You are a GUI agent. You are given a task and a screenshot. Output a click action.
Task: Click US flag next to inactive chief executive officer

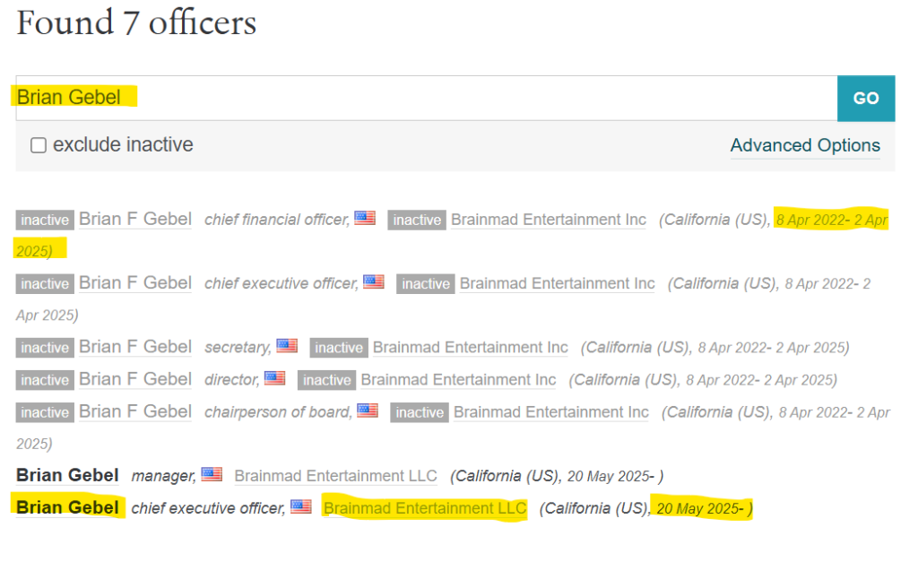click(x=373, y=282)
